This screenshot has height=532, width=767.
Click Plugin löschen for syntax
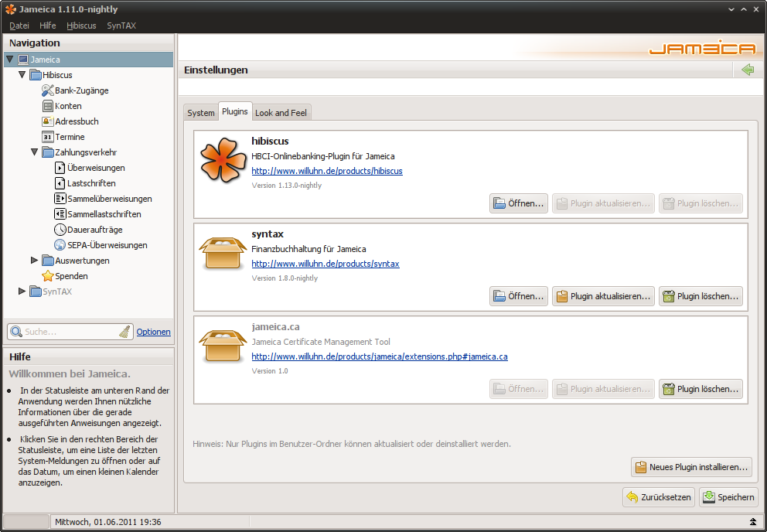click(701, 296)
